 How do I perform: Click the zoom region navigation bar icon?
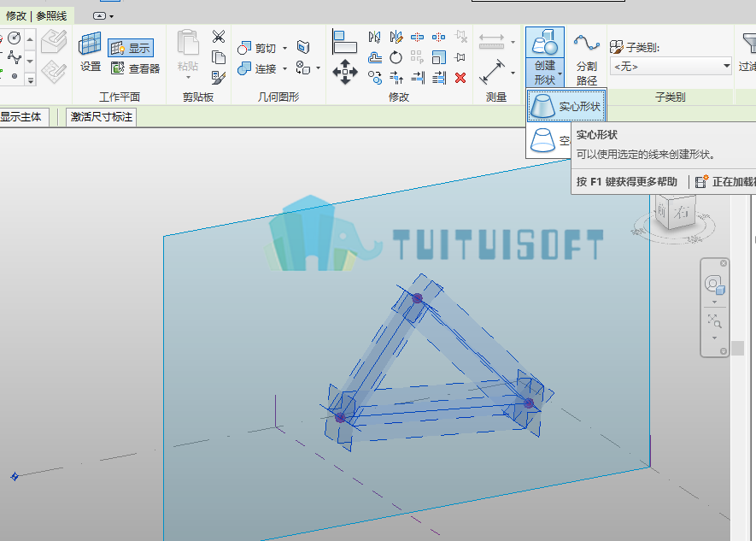pos(714,320)
